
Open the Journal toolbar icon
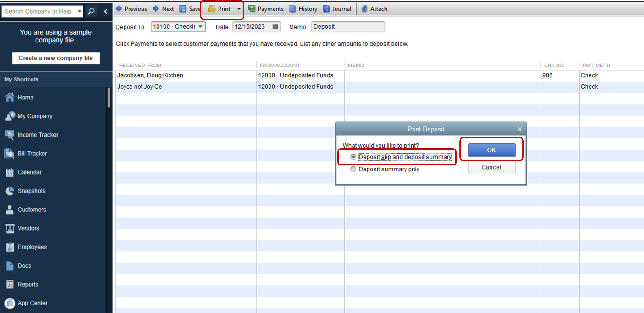click(x=327, y=9)
